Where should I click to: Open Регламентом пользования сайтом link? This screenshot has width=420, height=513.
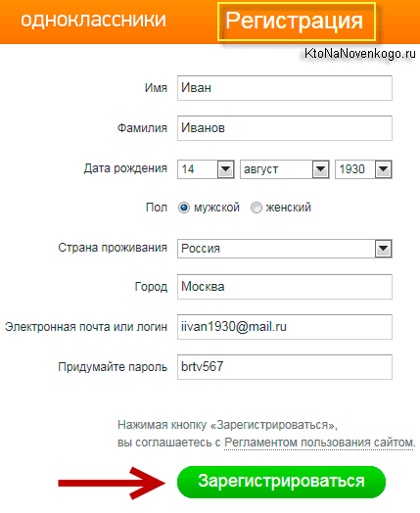point(319,443)
